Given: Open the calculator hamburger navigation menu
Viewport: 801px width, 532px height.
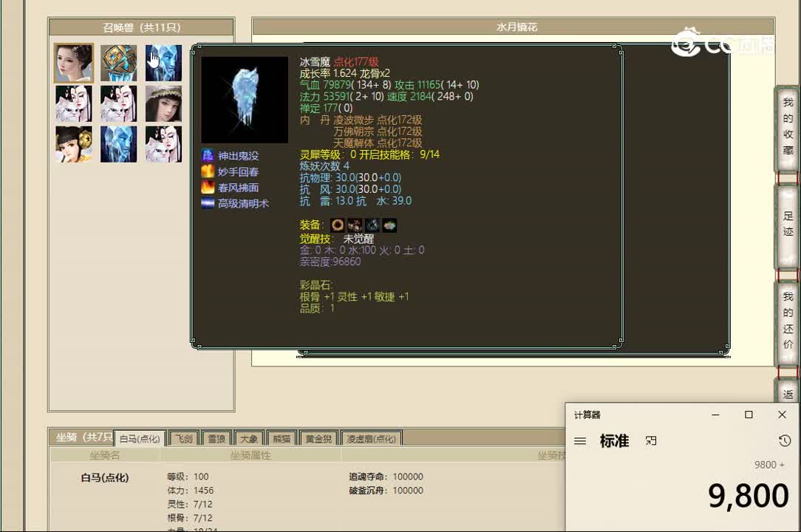Looking at the screenshot, I should [x=580, y=440].
